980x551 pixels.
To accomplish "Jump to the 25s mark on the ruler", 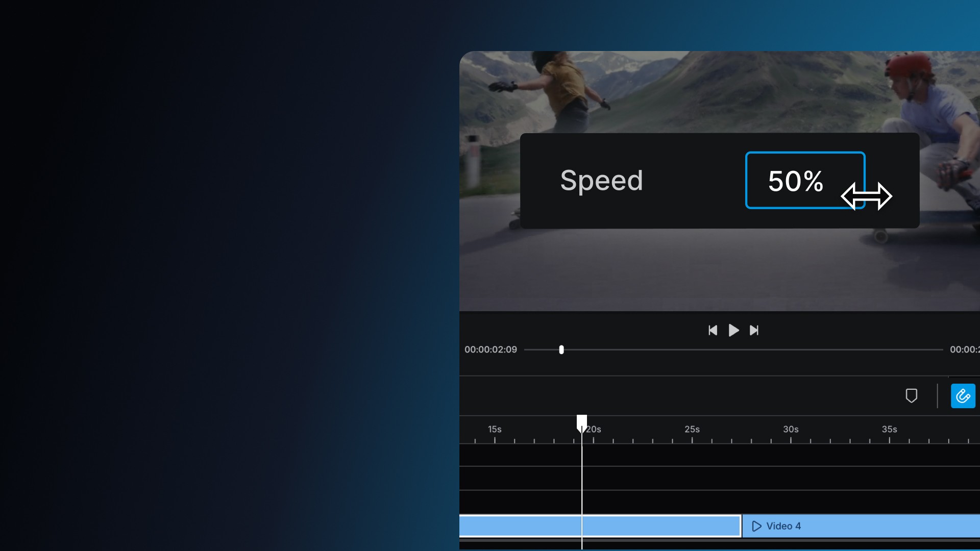I will click(692, 430).
